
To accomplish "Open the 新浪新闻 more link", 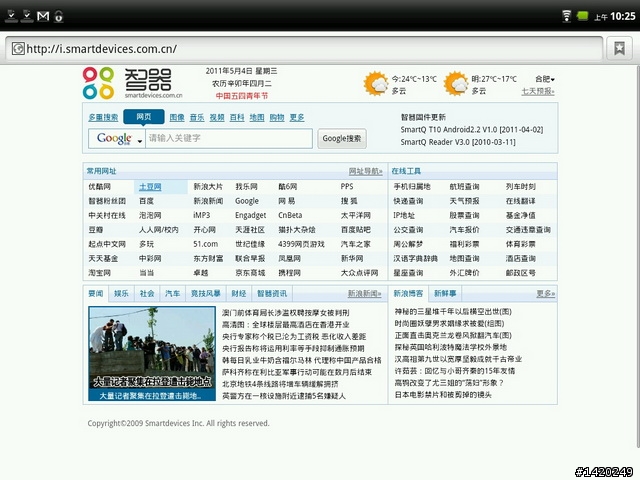I will click(x=364, y=294).
